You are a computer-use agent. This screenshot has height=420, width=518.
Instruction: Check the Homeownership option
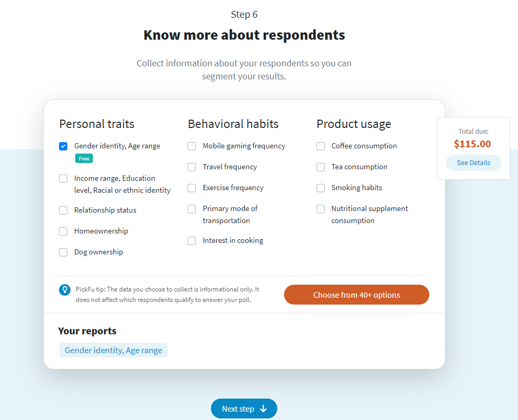click(x=63, y=231)
